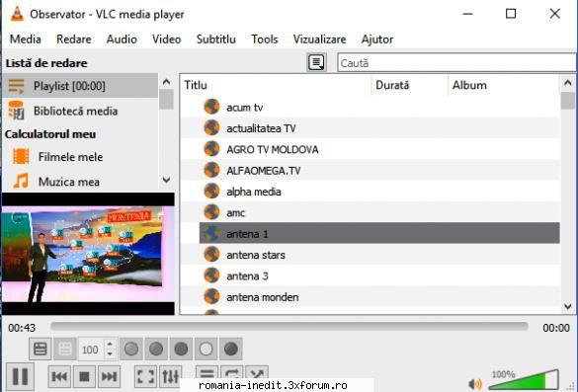Change playlist view mode icon next to search

coord(316,62)
